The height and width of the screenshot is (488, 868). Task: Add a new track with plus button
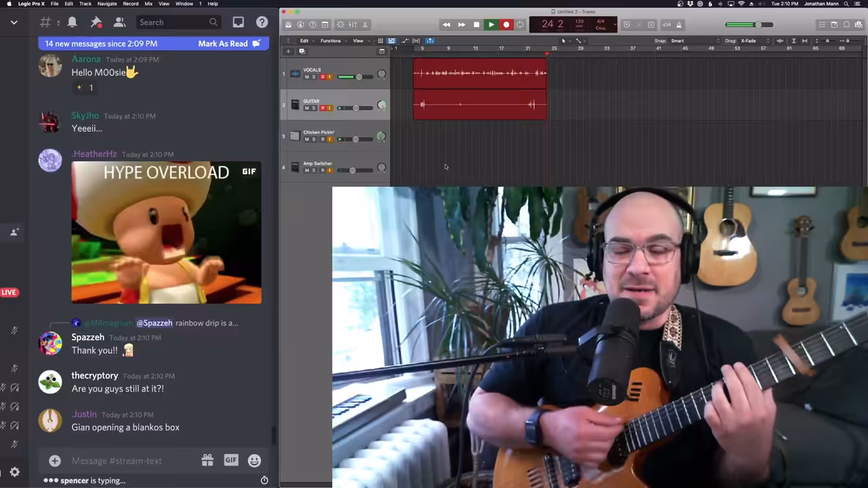point(288,52)
